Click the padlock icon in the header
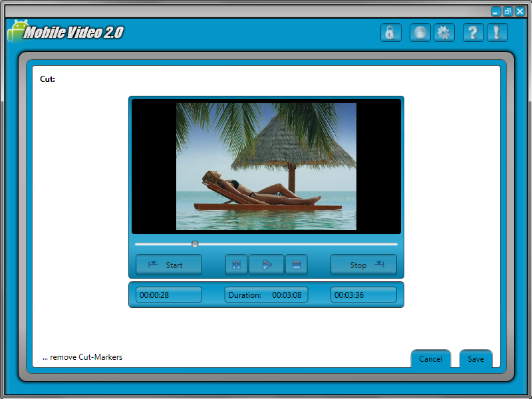The image size is (532, 399). [390, 33]
